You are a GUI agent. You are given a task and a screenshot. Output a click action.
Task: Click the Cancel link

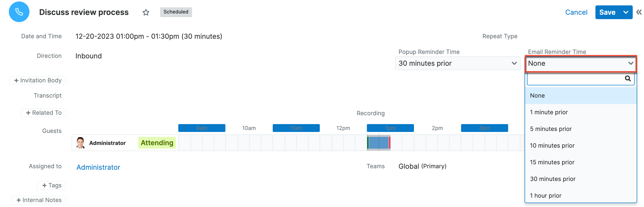point(576,12)
